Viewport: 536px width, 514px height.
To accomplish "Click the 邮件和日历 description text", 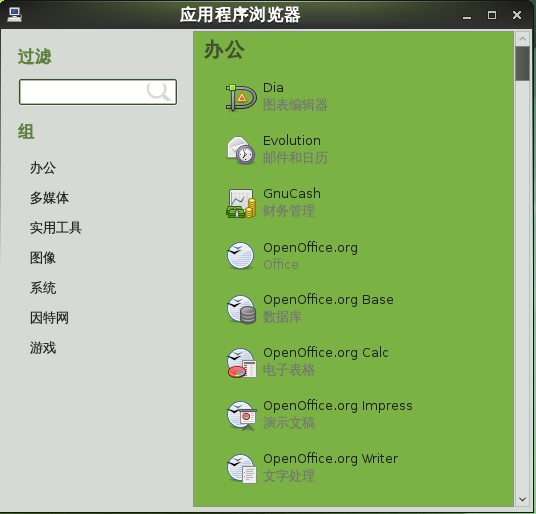I will point(295,158).
